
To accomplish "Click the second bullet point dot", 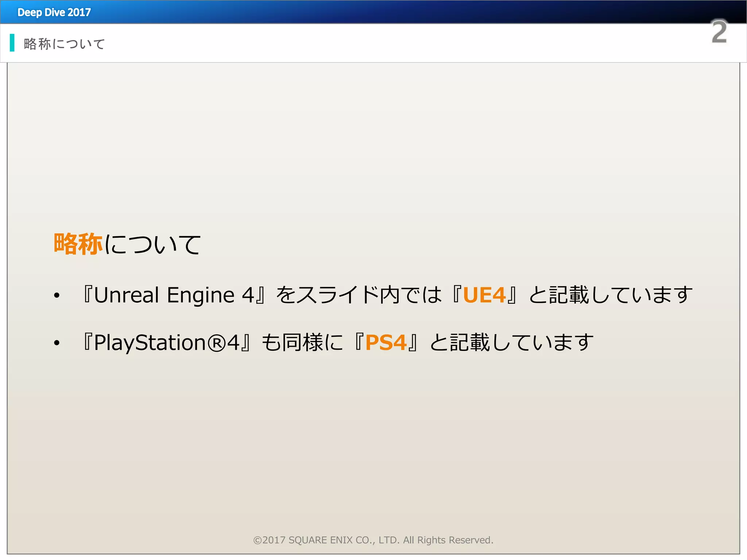I will 57,343.
